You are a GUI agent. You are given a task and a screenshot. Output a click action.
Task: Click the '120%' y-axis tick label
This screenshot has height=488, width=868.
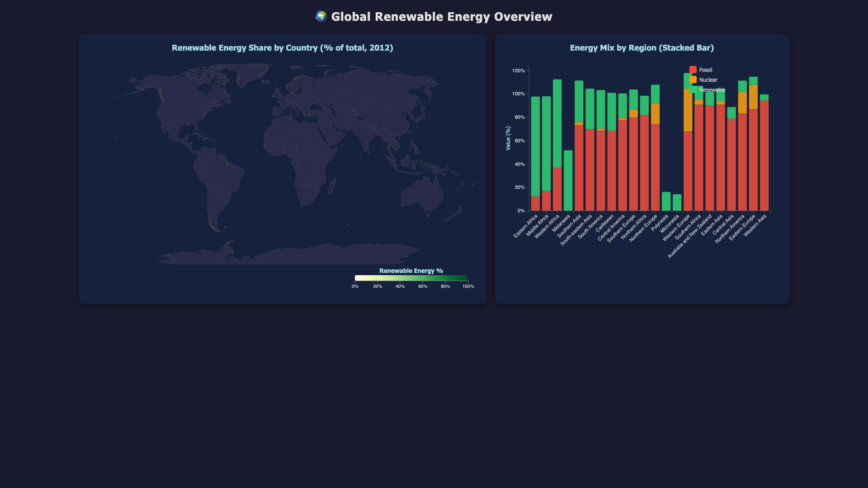click(x=519, y=70)
